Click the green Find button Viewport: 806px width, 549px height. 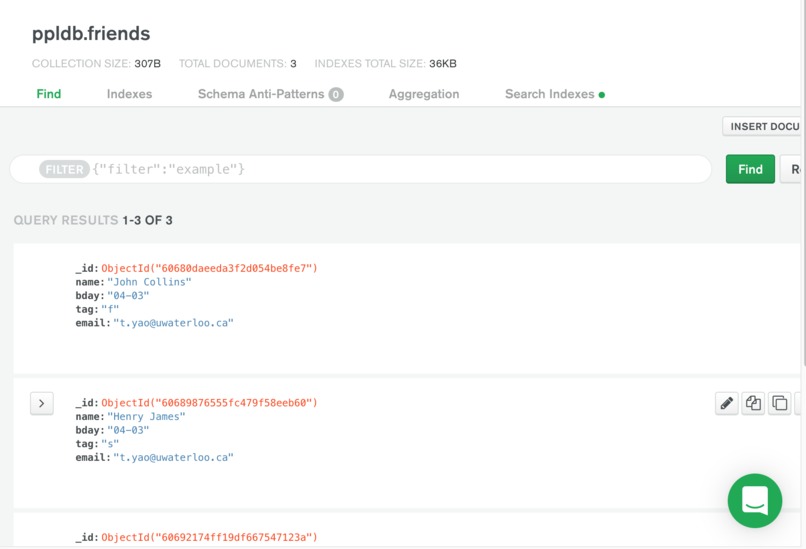(x=750, y=169)
